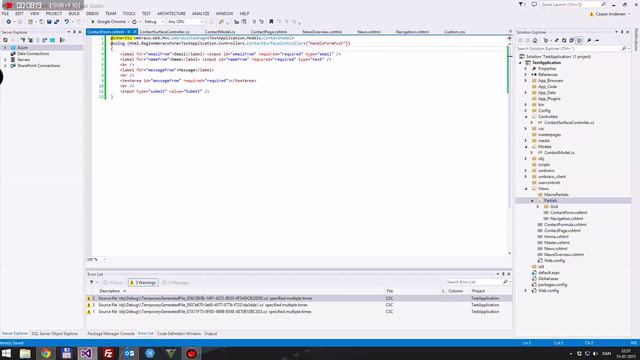Switch to SQL Server Object Explorer tab
640x360 pixels.
(x=55, y=333)
